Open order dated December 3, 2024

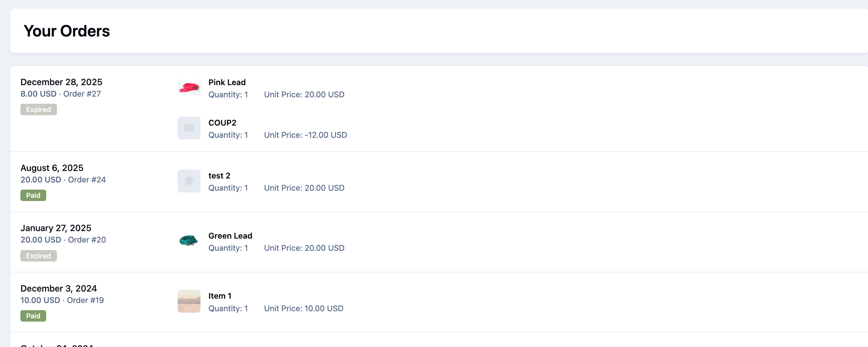tap(59, 288)
